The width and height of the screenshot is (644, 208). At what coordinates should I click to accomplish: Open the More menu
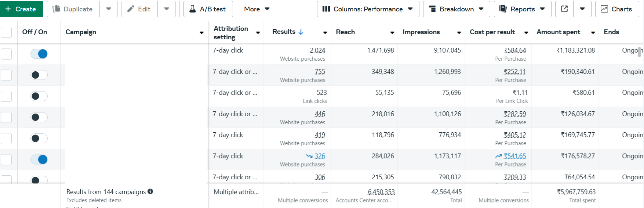(x=256, y=9)
